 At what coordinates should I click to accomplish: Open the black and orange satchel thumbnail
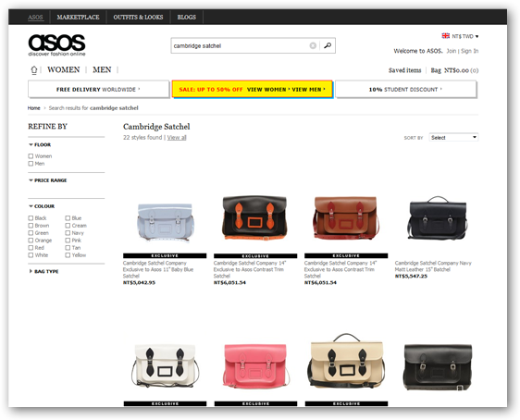tap(255, 217)
